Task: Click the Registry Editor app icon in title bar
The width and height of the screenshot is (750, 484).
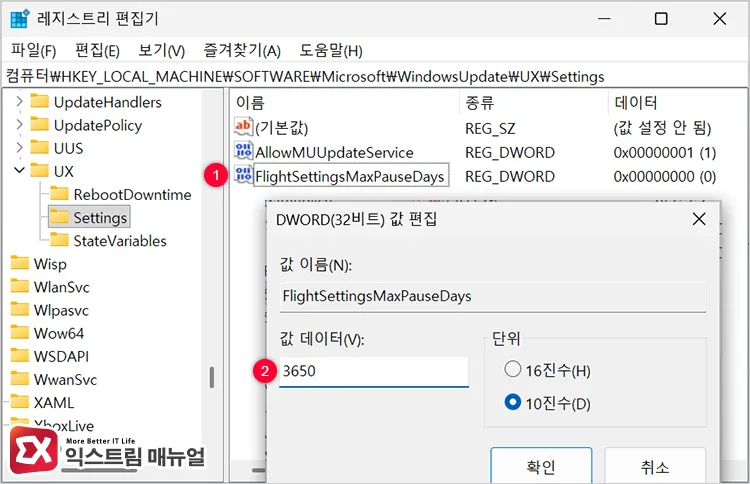Action: click(20, 18)
